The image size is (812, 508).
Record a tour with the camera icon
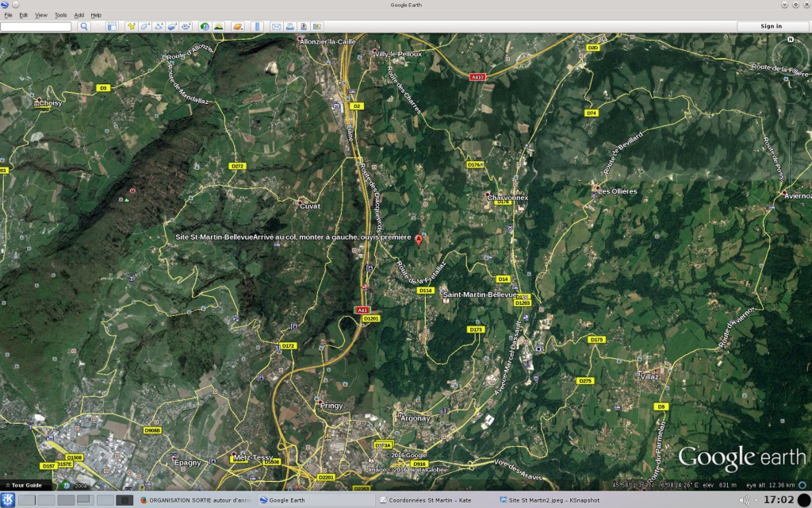186,26
